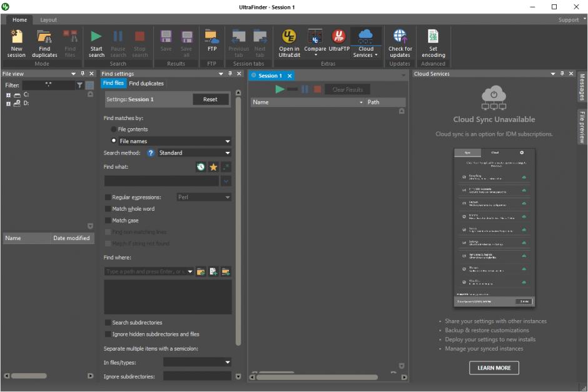This screenshot has height=392, width=588.
Task: Expand the Find where path dropdown arrow
Action: pyautogui.click(x=190, y=272)
